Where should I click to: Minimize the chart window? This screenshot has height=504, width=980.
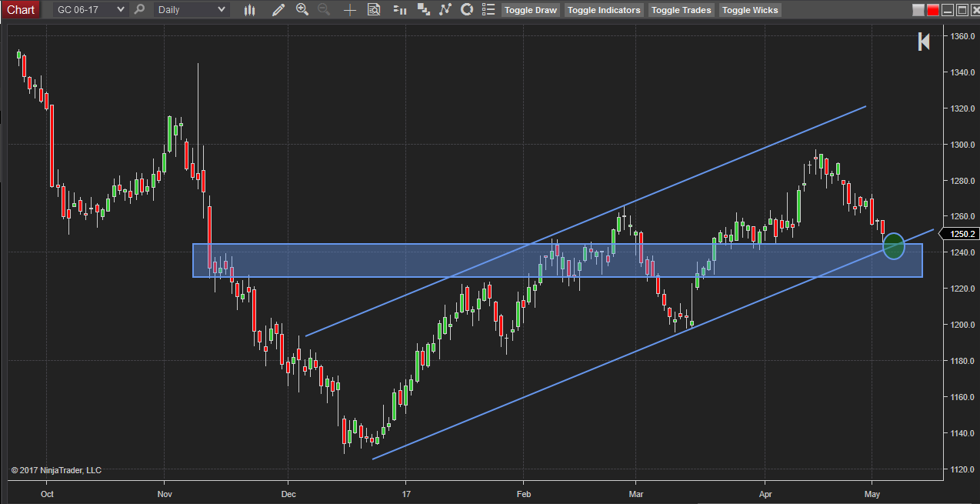(x=947, y=11)
